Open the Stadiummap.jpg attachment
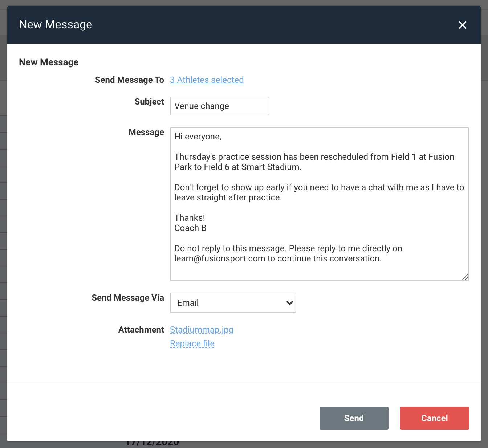 pyautogui.click(x=202, y=330)
